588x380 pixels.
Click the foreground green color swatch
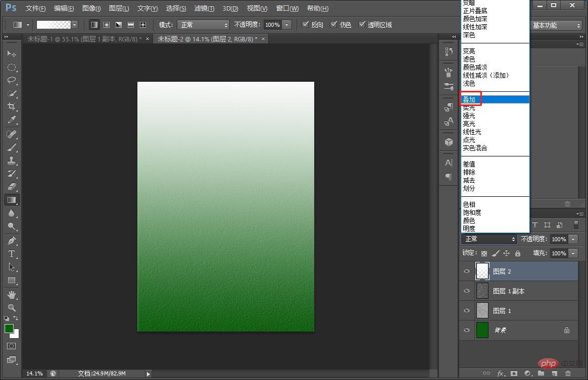click(9, 329)
